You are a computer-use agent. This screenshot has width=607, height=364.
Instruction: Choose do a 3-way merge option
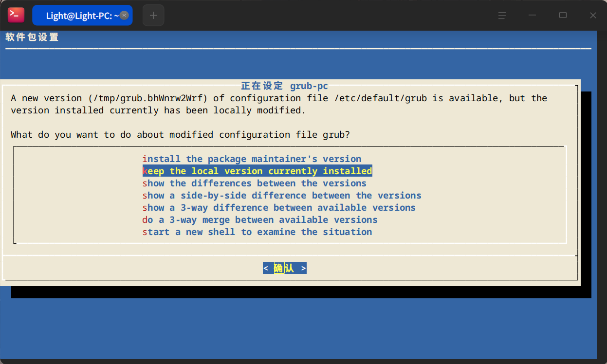pos(260,219)
